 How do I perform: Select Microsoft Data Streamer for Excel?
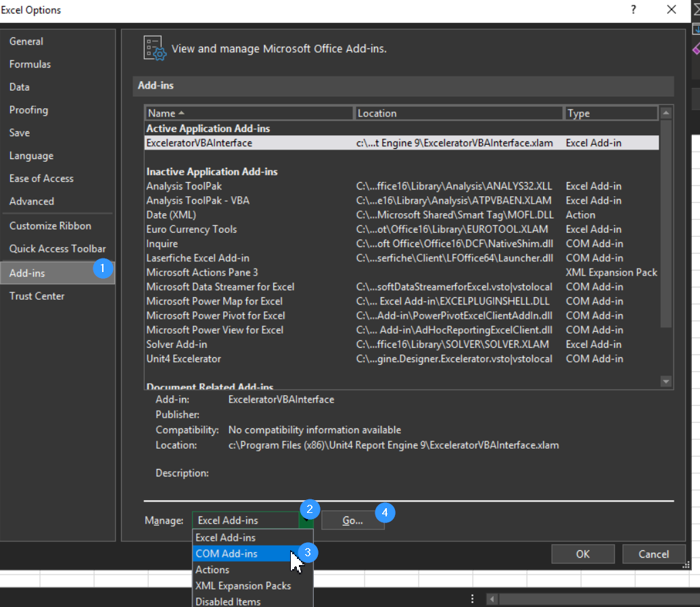402,287
